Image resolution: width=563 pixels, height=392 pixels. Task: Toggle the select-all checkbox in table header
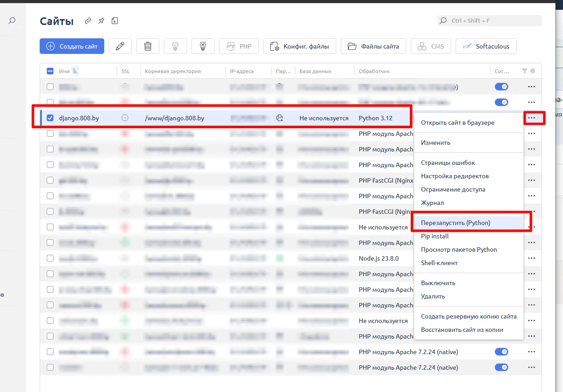(x=50, y=71)
